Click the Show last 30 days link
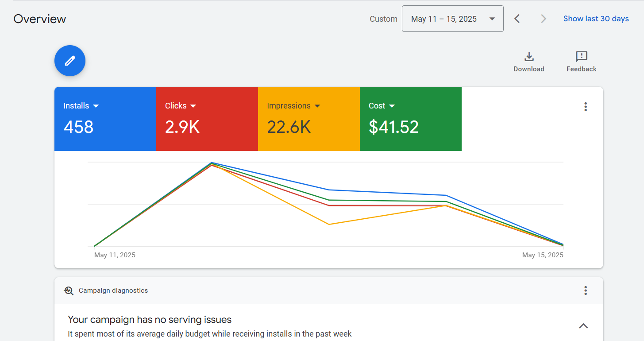Screen dimensions: 644x341 (x=596, y=19)
